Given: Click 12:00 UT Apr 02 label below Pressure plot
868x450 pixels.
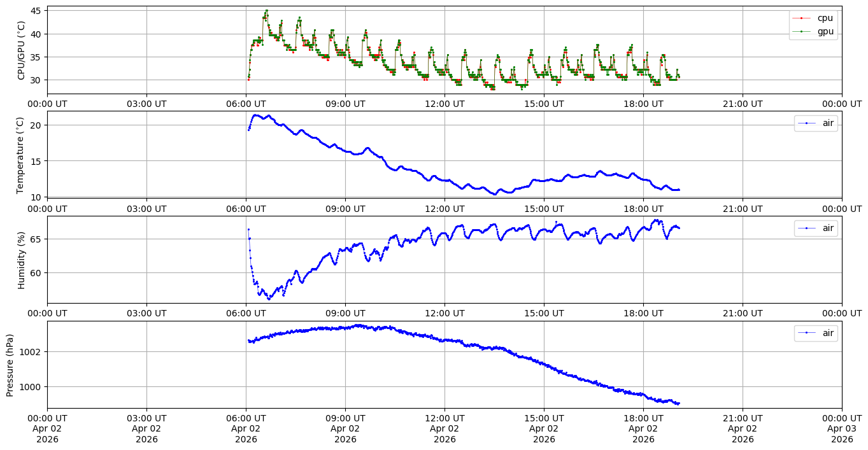Looking at the screenshot, I should (445, 428).
